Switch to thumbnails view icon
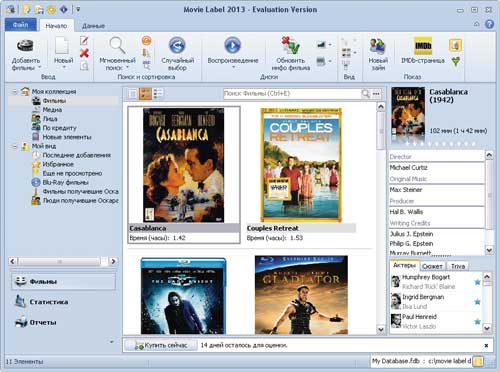500x372 pixels. click(x=145, y=94)
